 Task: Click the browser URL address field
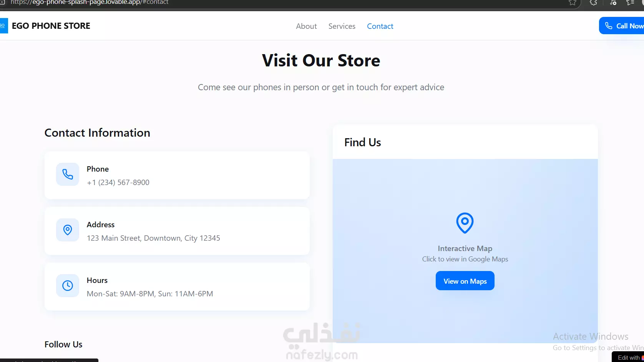(284, 3)
